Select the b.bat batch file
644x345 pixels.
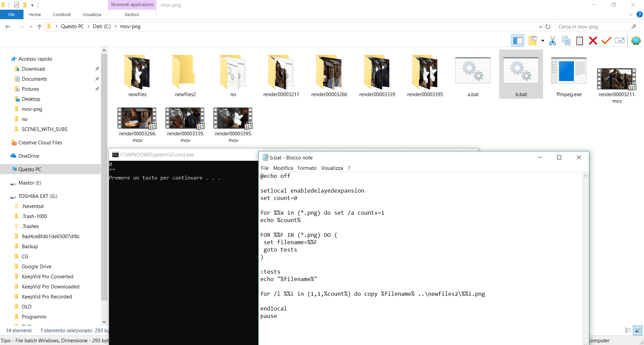tap(521, 74)
